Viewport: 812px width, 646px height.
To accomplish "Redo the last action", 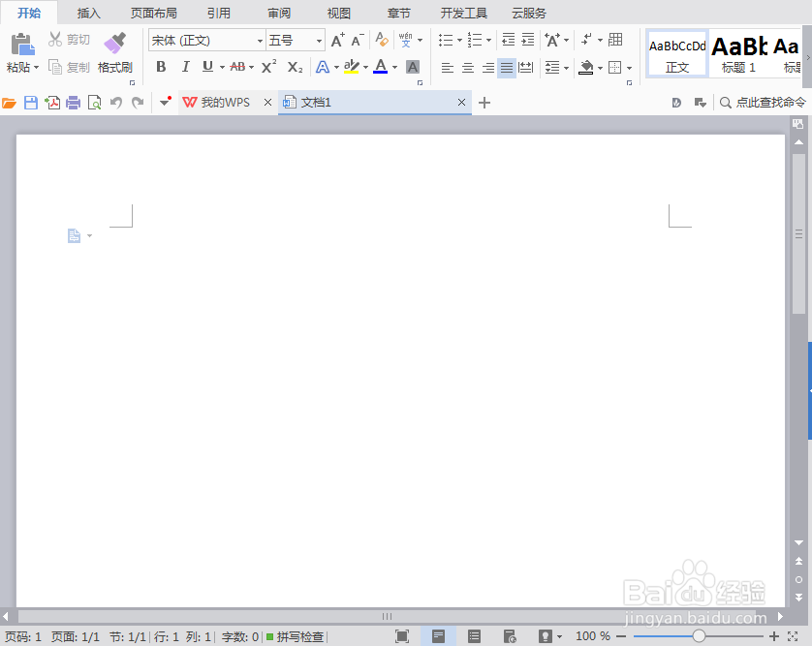I will tap(138, 103).
